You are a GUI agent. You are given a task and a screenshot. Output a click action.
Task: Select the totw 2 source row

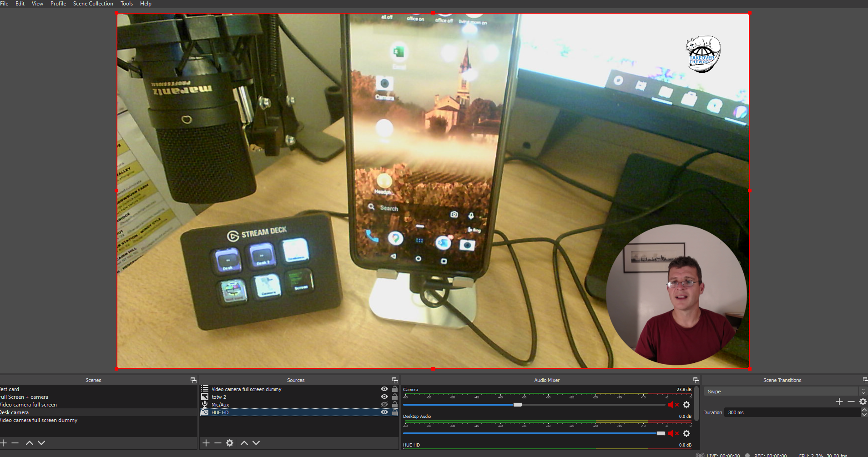click(x=299, y=397)
